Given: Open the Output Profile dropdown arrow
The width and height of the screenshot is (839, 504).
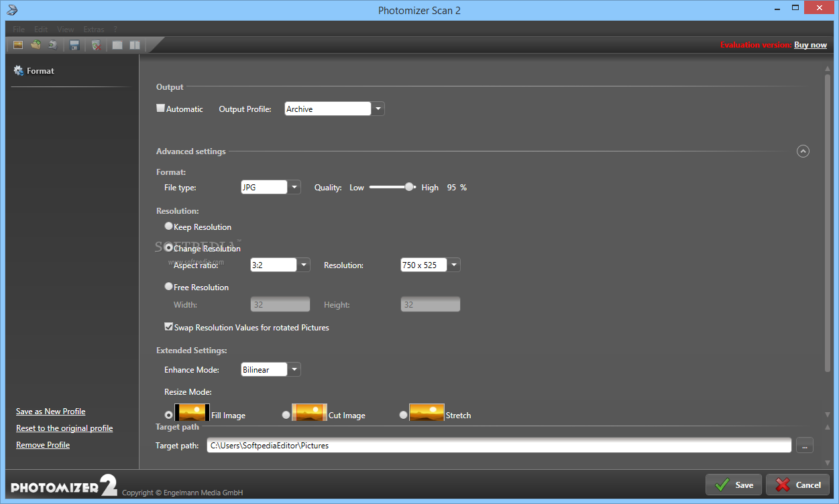Looking at the screenshot, I should coord(378,109).
